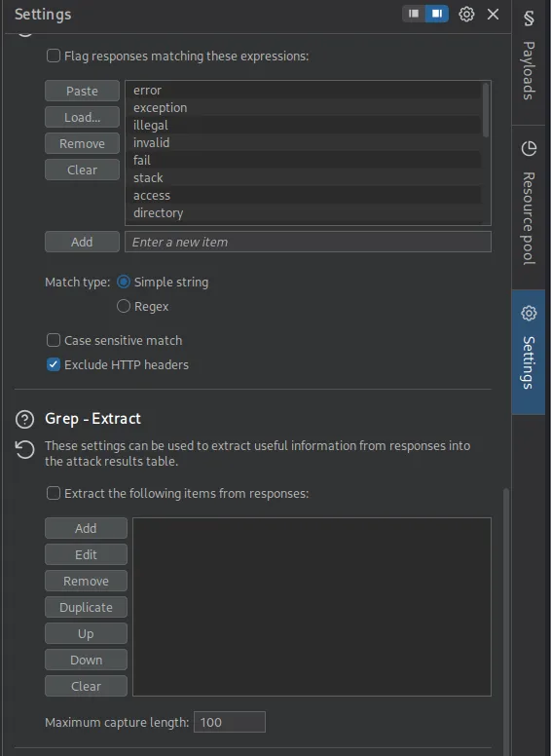Switch to left-side panel layout icon

(414, 14)
